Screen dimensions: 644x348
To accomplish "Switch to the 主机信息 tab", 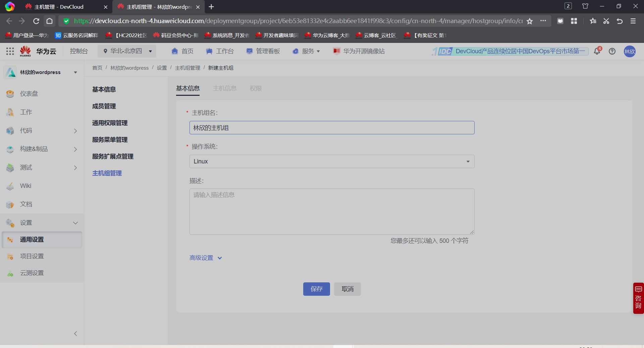I will [x=225, y=88].
